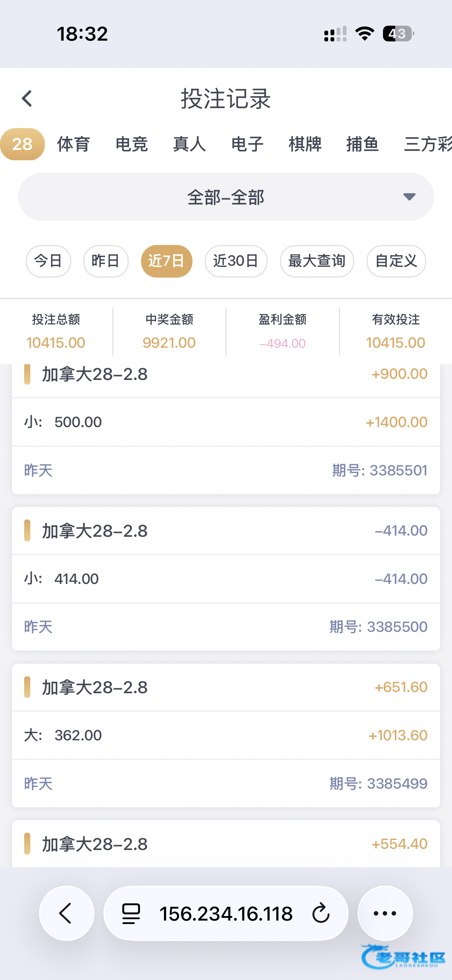
Task: Tap the page tabs icon in the address bar
Action: pos(131,913)
